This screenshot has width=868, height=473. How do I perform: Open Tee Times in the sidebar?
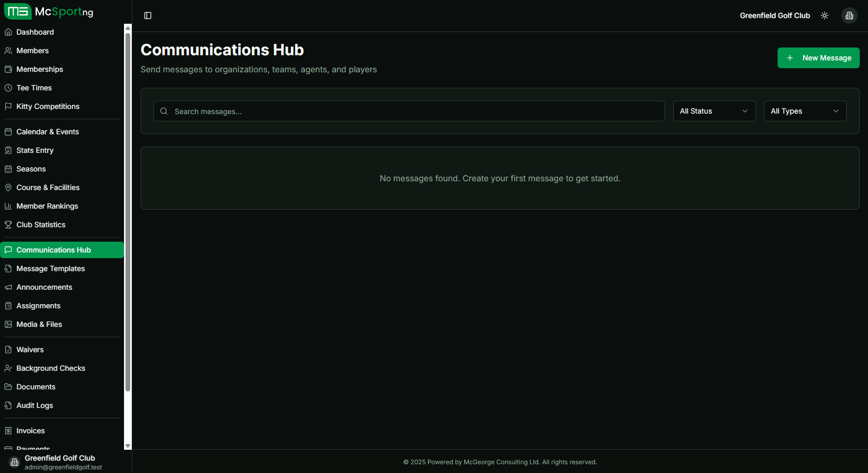pos(34,88)
